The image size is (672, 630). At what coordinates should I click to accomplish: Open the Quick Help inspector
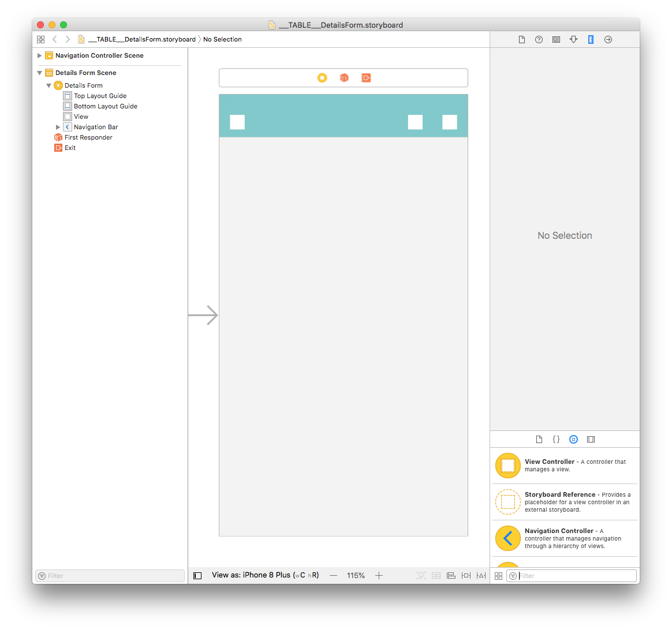[x=539, y=39]
